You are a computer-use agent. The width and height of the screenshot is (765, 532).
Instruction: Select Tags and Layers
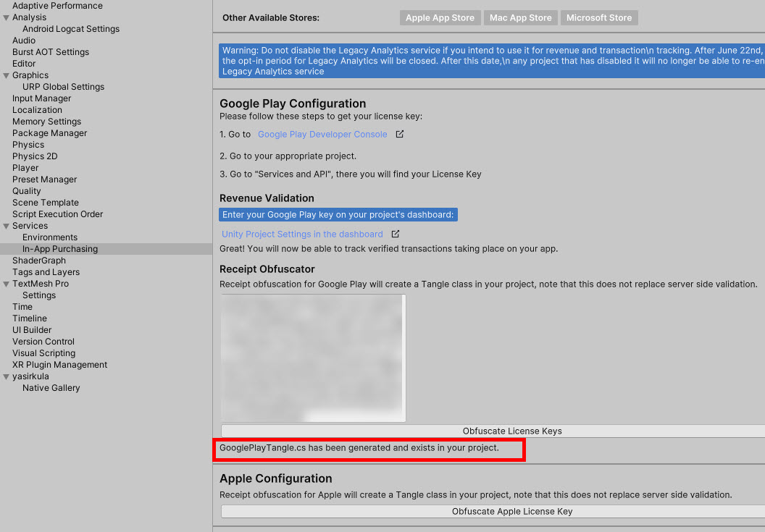pos(46,272)
